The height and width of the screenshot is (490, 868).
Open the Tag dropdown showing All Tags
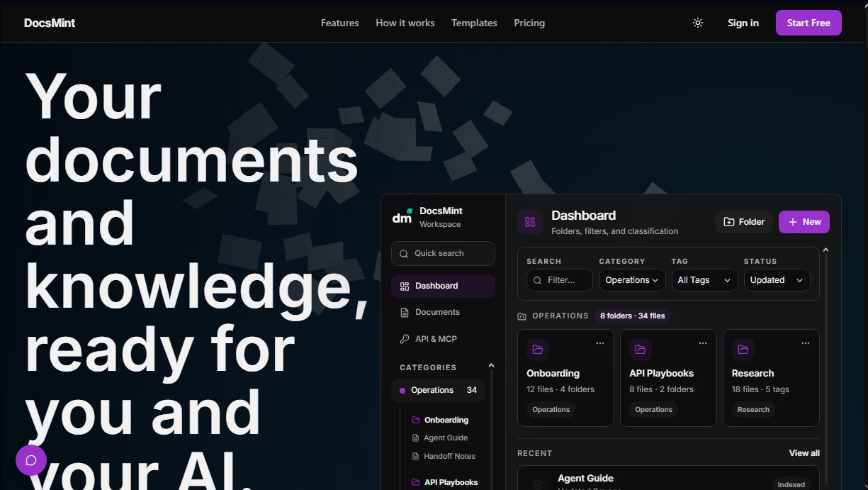pos(704,281)
